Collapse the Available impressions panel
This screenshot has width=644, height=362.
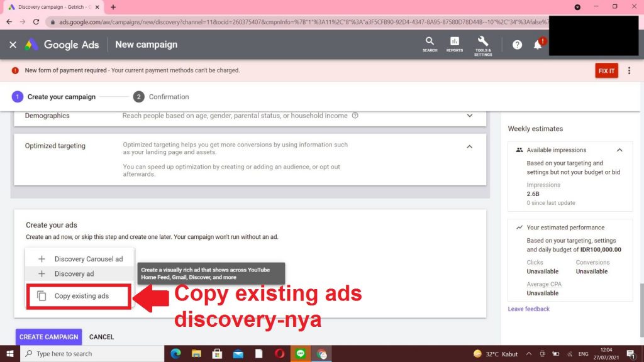619,150
